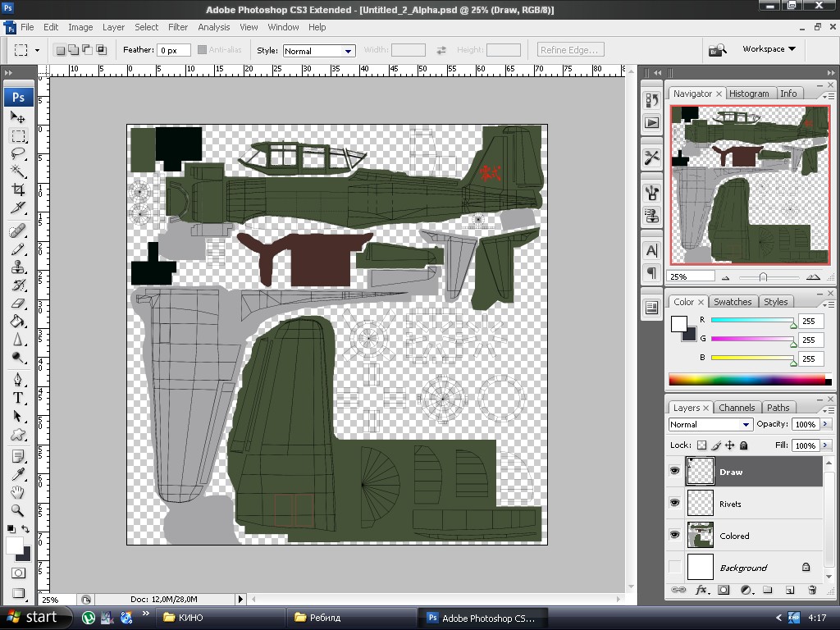840x630 pixels.
Task: Pick the Magic Wand tool
Action: [x=18, y=171]
